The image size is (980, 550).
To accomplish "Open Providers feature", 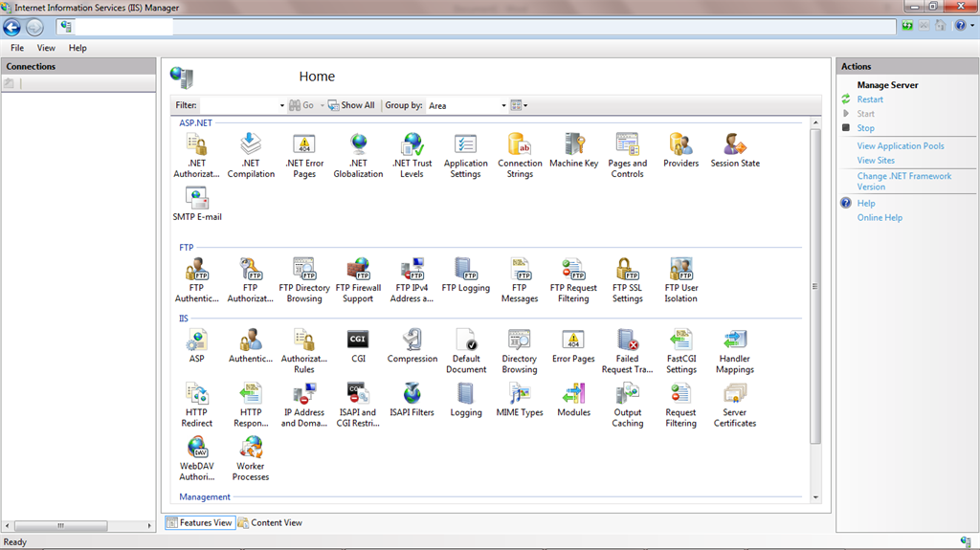I will tap(680, 150).
